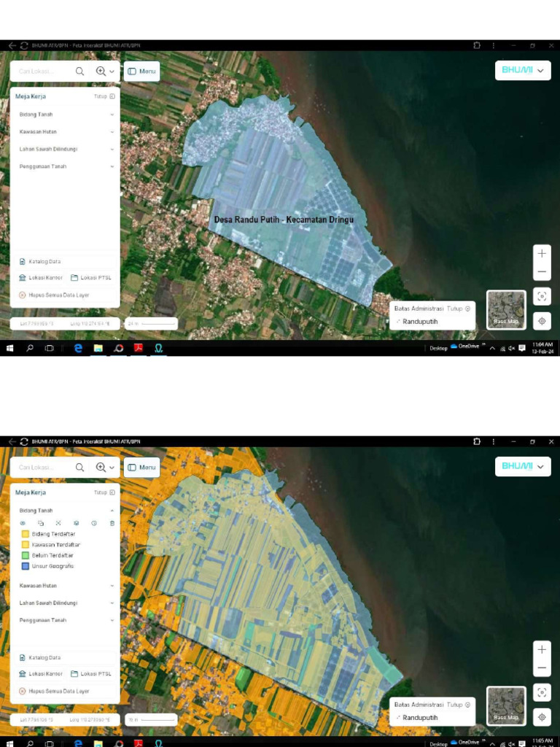The height and width of the screenshot is (747, 560).
Task: Remove Bidang Tanah layer using trash icon
Action: 112,523
